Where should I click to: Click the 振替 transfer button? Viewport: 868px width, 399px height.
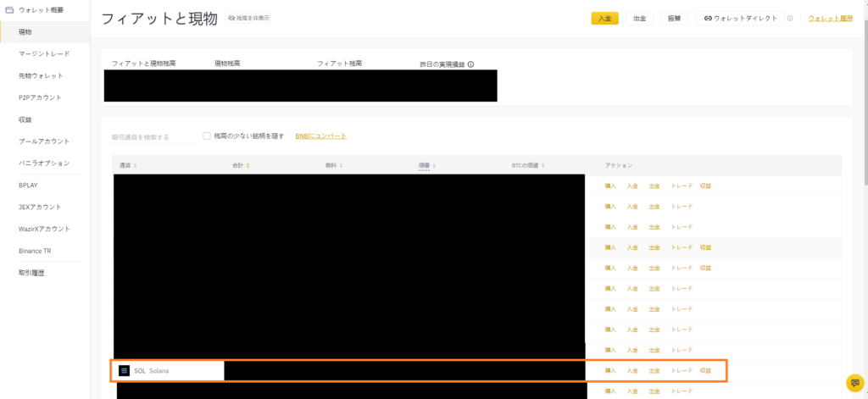(673, 18)
